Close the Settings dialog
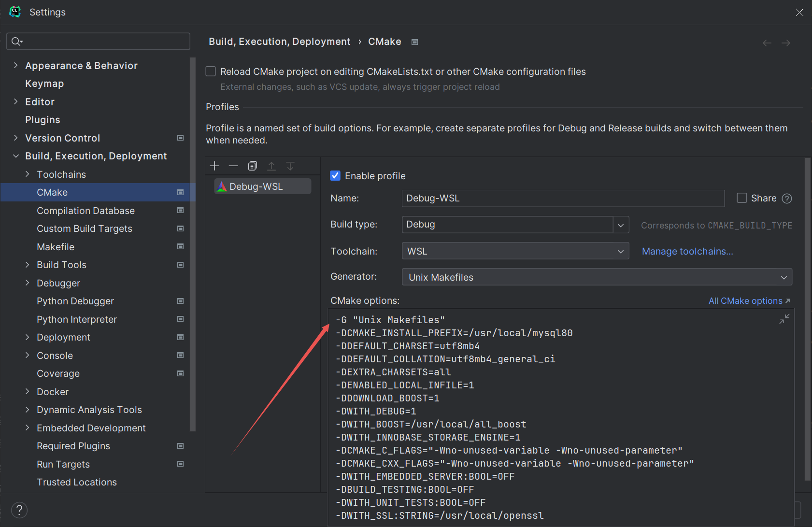This screenshot has height=527, width=812. tap(799, 13)
